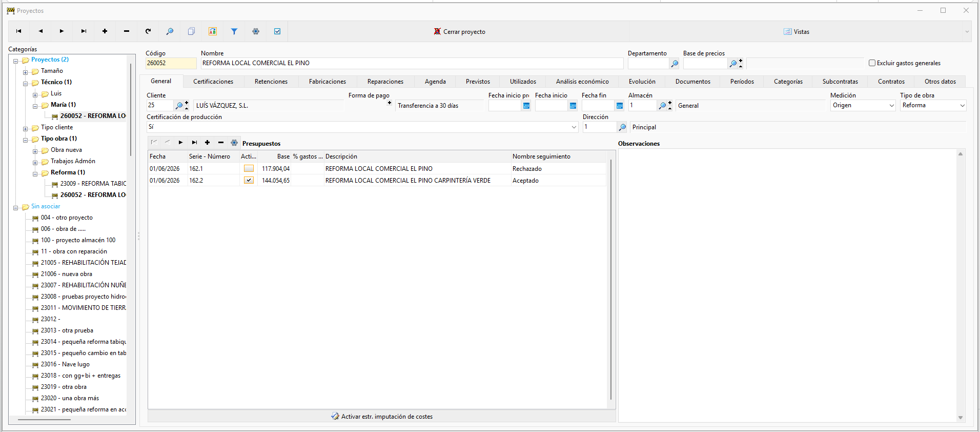Open client lookup magnifier next to 25

point(179,106)
